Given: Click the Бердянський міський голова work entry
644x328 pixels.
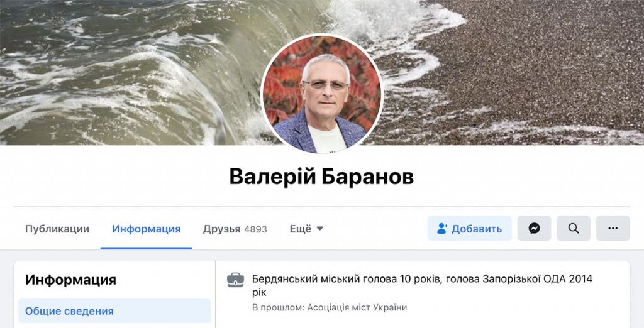Looking at the screenshot, I should click(422, 285).
